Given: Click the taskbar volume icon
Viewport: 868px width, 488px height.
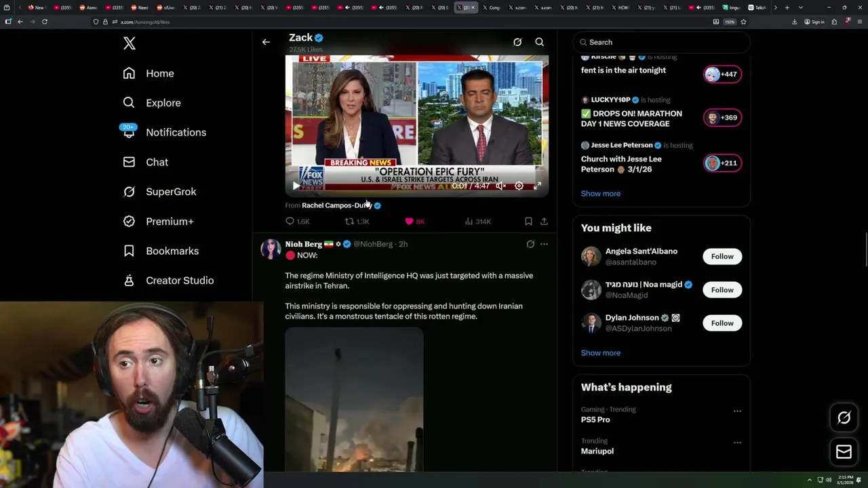Looking at the screenshot, I should 828,480.
